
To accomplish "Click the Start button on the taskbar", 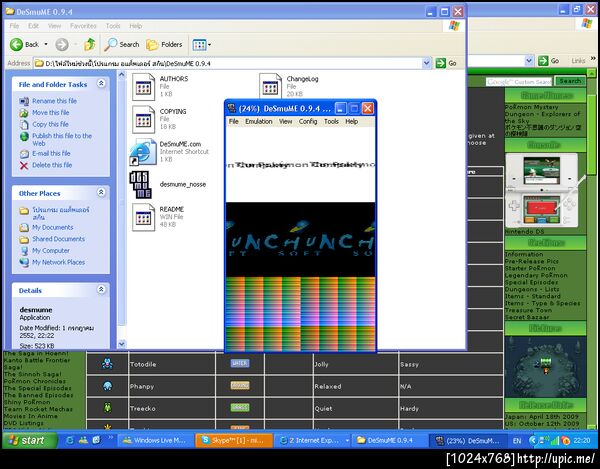I will coord(30,440).
